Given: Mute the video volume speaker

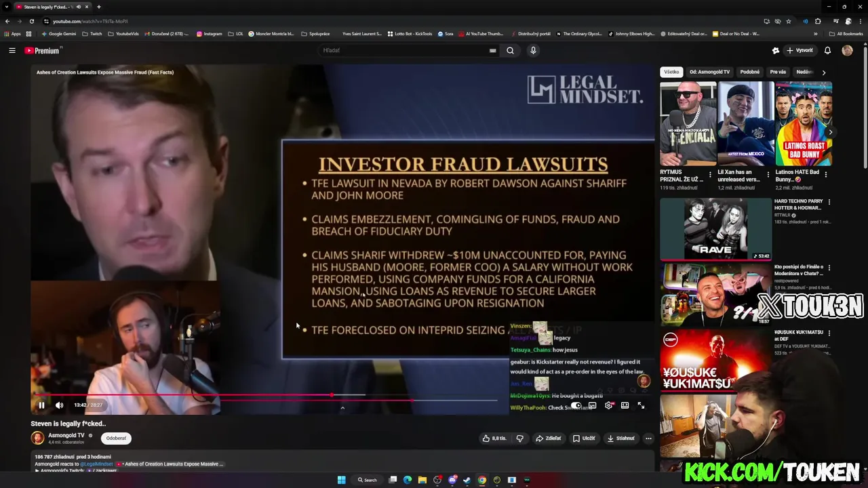Looking at the screenshot, I should click(59, 405).
